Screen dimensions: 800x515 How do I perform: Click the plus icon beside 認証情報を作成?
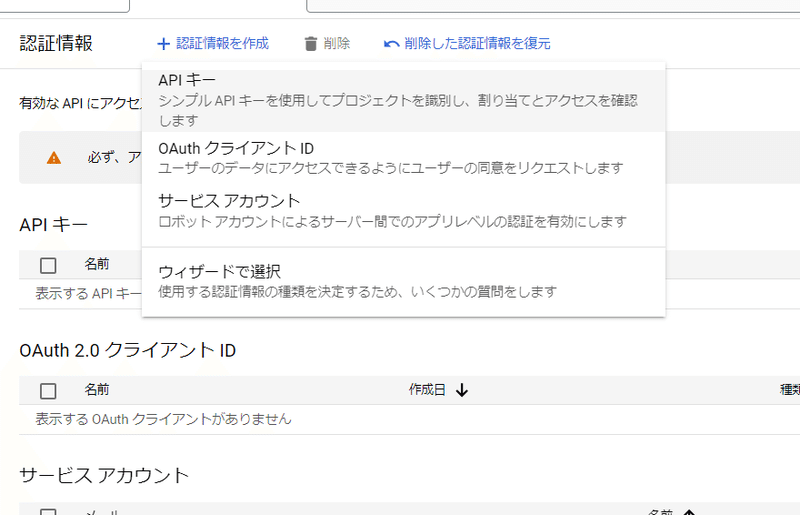pyautogui.click(x=163, y=44)
